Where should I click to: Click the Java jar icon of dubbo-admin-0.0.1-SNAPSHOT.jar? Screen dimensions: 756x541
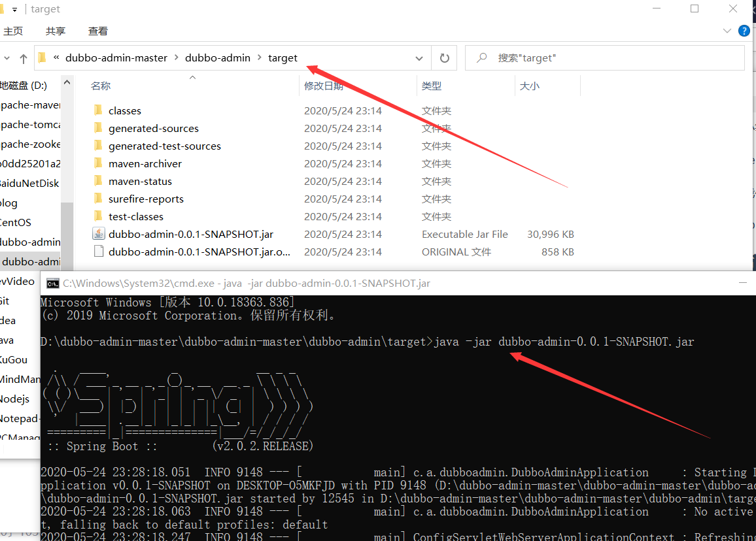click(x=98, y=234)
